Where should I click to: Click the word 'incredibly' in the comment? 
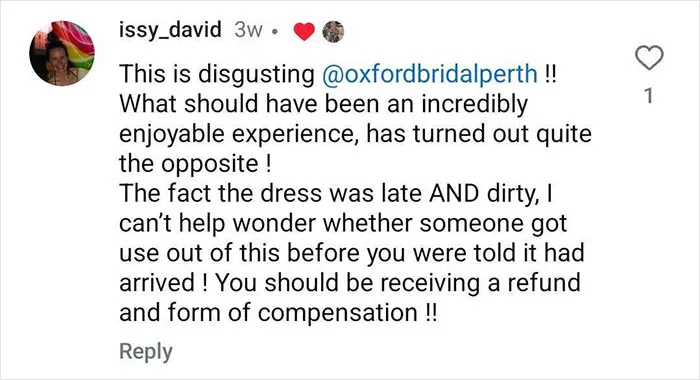pos(474,104)
